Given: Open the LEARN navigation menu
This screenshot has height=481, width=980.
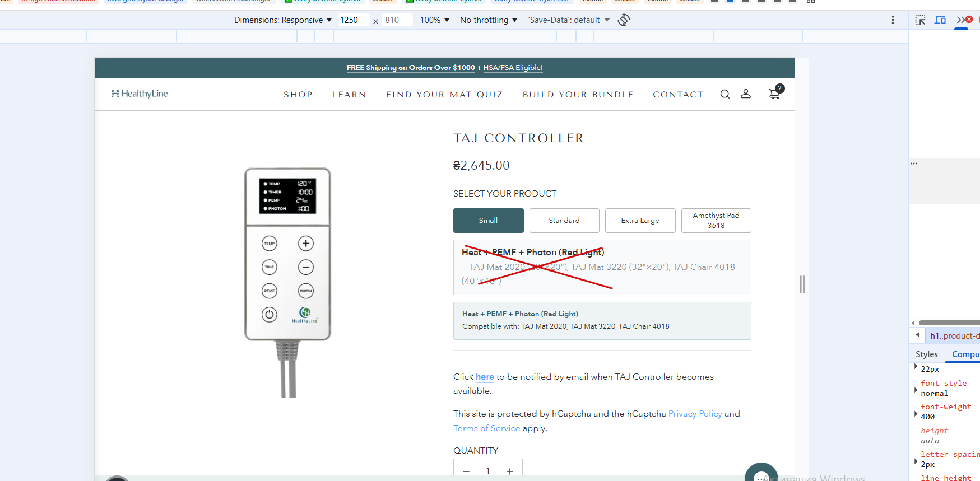Looking at the screenshot, I should point(349,95).
